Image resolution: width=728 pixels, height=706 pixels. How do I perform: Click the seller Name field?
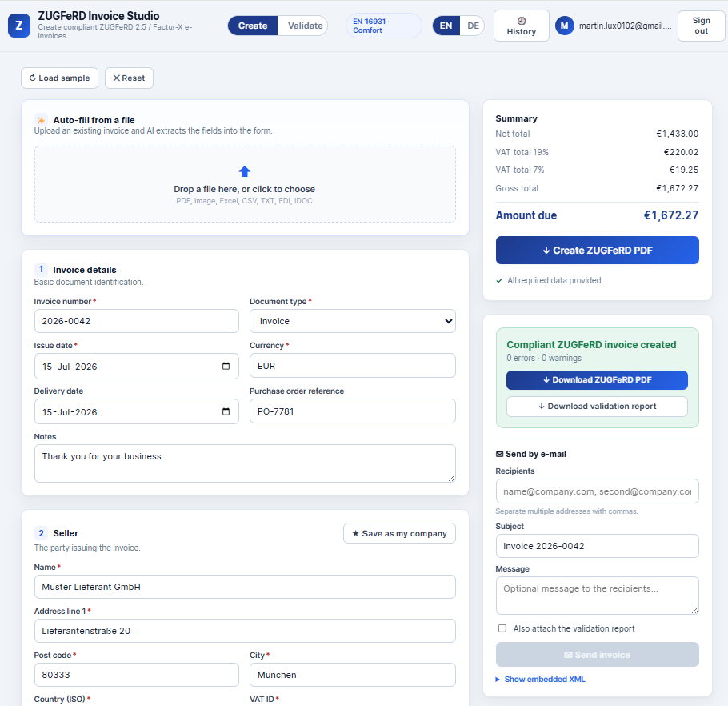[x=245, y=587]
